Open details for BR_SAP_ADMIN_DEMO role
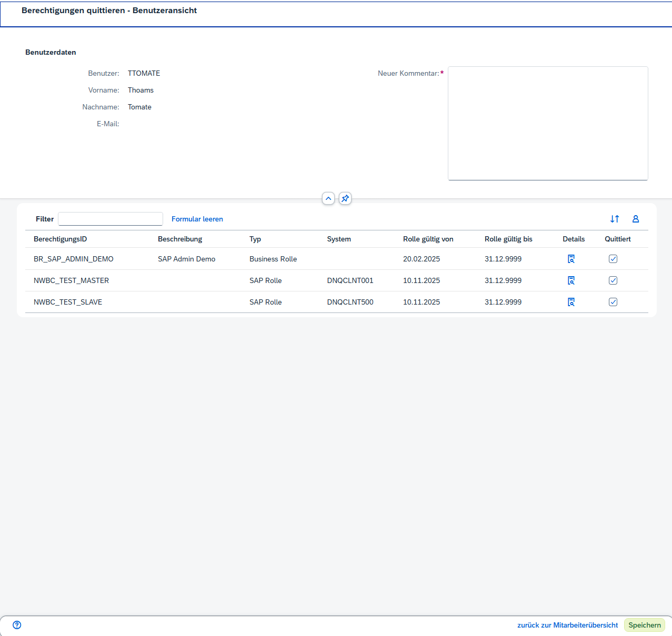This screenshot has height=636, width=672. (571, 259)
